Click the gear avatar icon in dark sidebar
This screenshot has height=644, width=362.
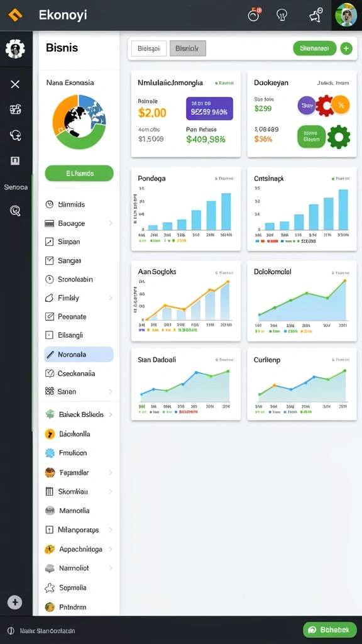click(x=15, y=49)
